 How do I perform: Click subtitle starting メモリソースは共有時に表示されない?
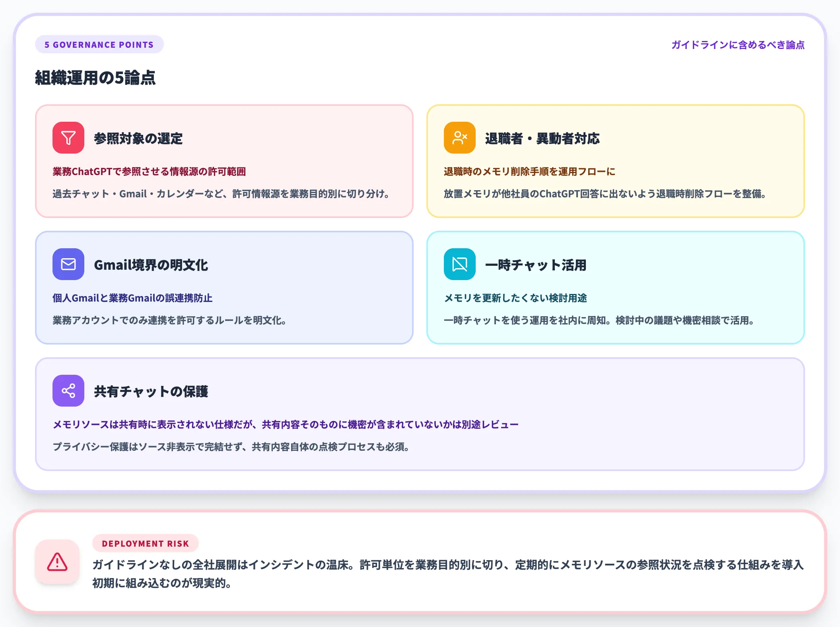click(286, 424)
